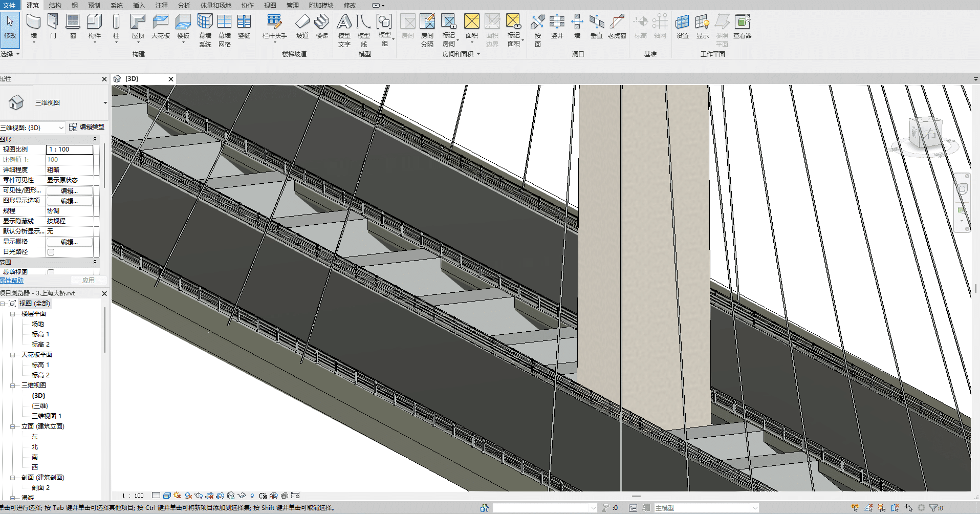
Task: Open the 标高 1 floor plan view
Action: pyautogui.click(x=40, y=334)
